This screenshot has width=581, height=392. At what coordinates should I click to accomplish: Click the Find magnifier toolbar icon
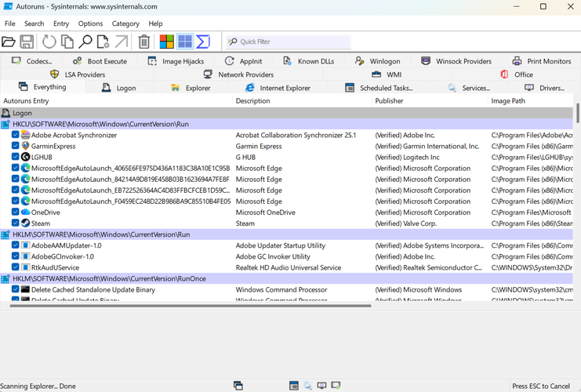tap(85, 42)
